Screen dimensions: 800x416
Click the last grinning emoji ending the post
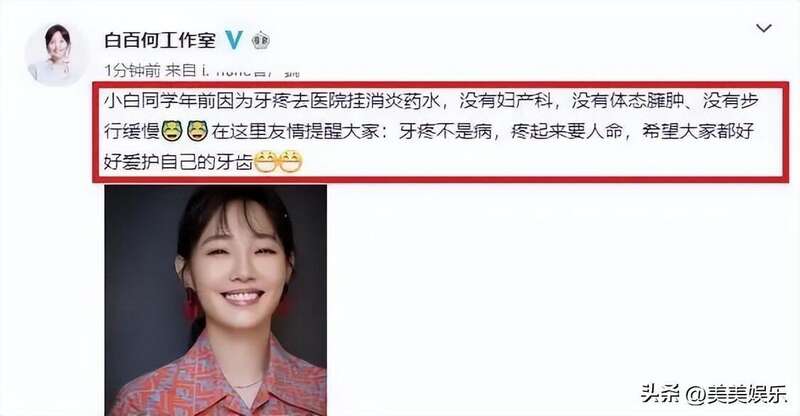[x=290, y=162]
